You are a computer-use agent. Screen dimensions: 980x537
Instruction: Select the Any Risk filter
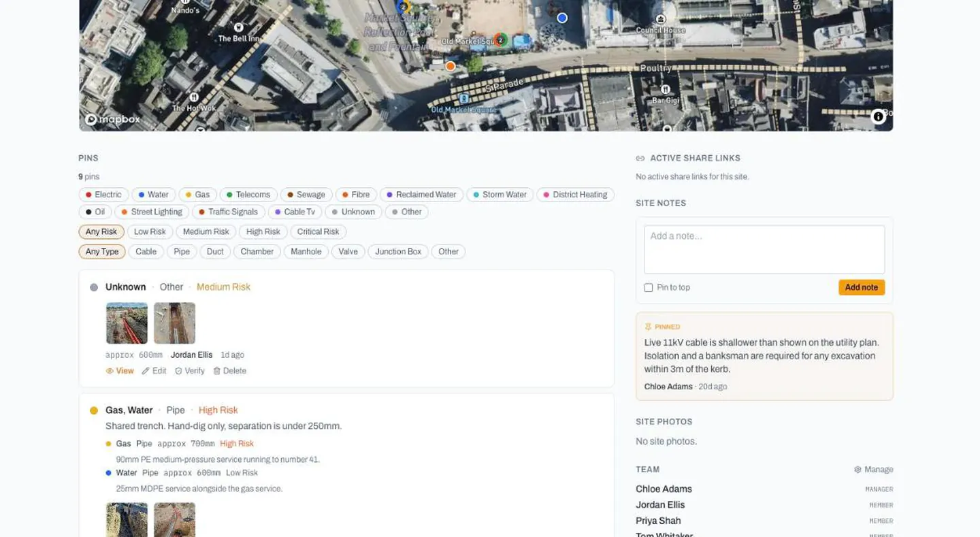(x=101, y=231)
